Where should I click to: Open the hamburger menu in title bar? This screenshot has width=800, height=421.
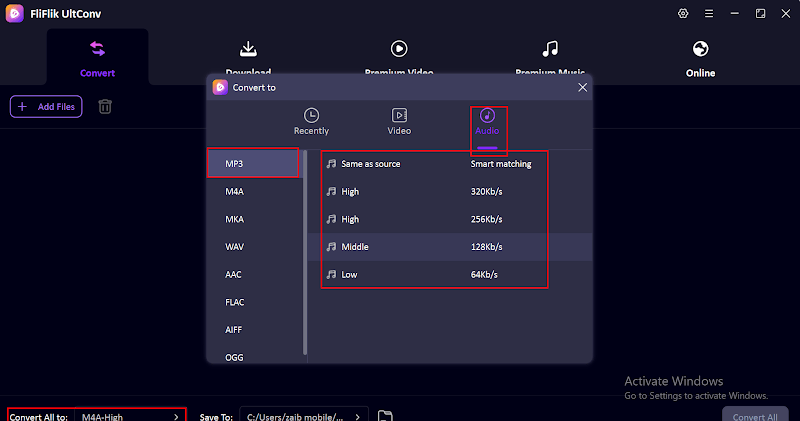(709, 14)
